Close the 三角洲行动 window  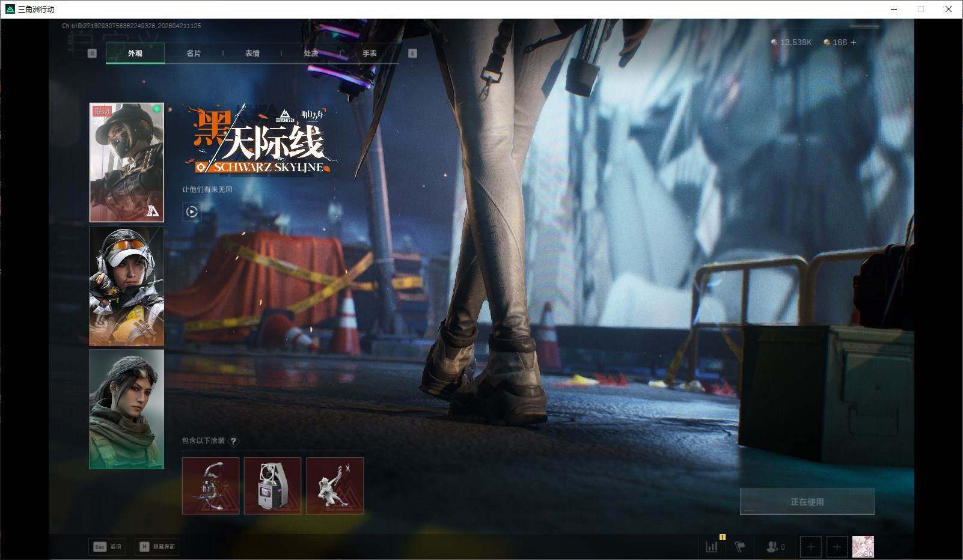pos(949,9)
